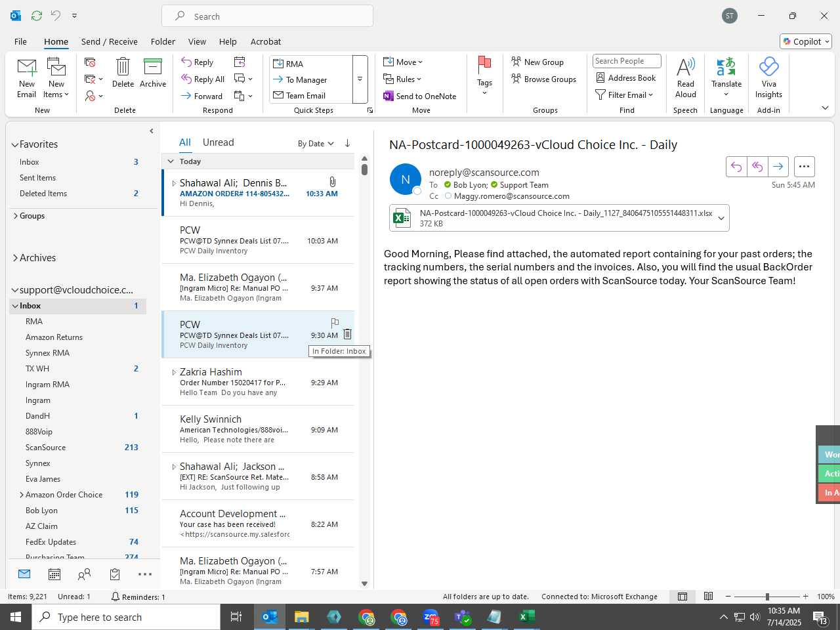Open the Move dropdown
840x630 pixels.
[x=403, y=62]
